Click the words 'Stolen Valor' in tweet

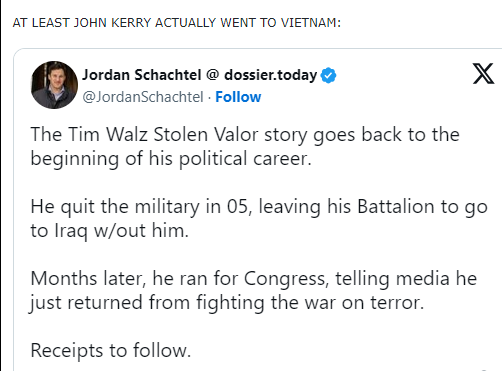click(206, 135)
